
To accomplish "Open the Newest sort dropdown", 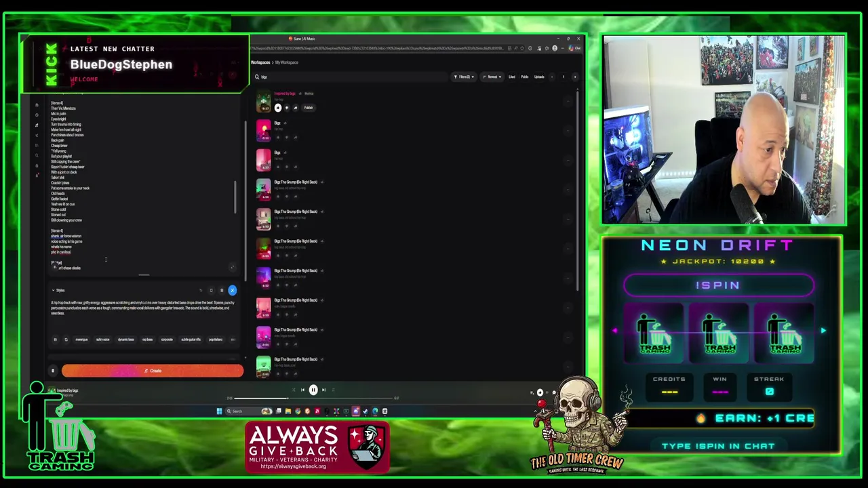I will (x=492, y=77).
